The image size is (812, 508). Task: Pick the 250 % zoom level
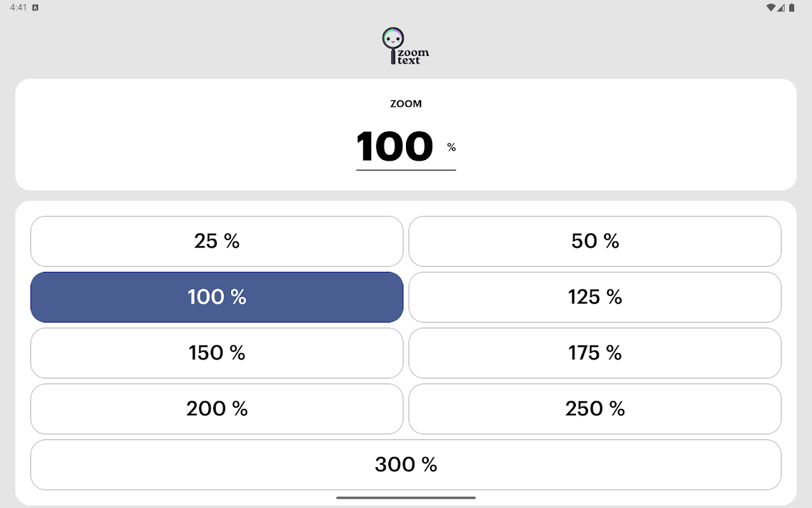[x=595, y=409]
